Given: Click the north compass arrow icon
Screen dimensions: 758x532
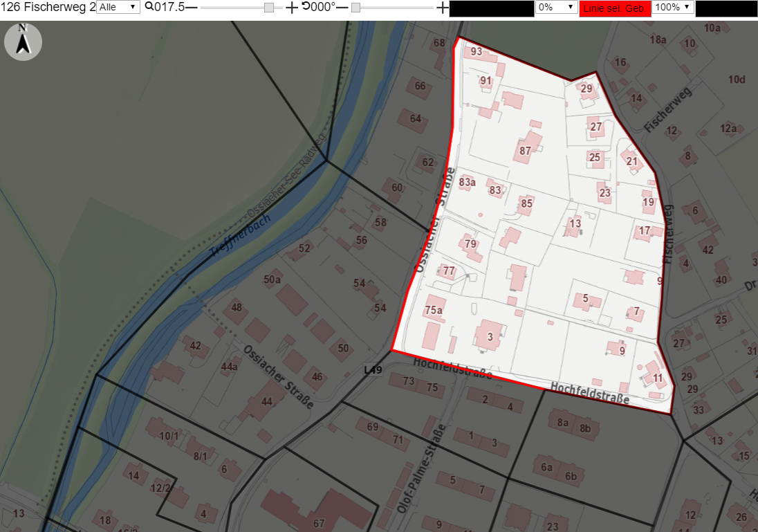Looking at the screenshot, I should pyautogui.click(x=23, y=42).
